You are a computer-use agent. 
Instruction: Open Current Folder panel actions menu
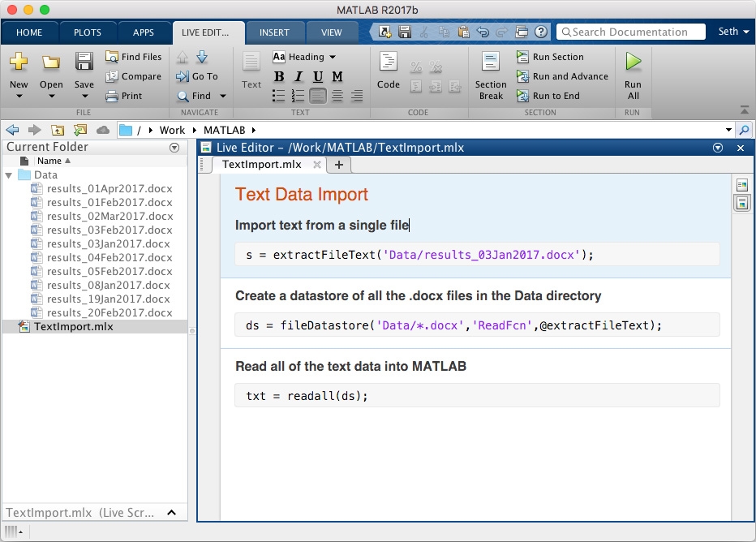pos(174,147)
